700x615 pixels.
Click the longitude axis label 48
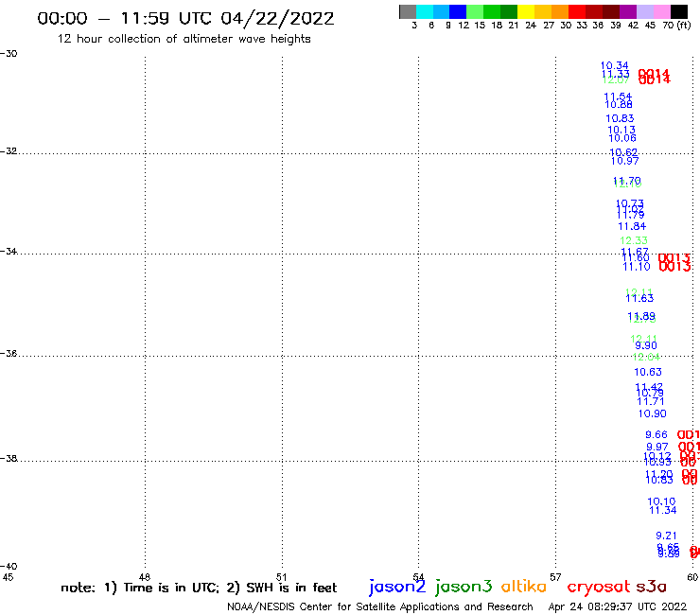[x=145, y=577]
